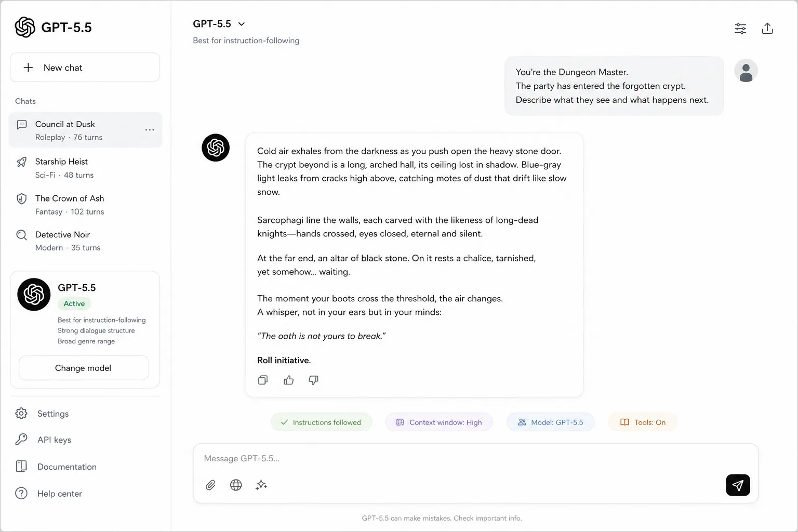Open the Starship Heist chat
The width and height of the screenshot is (798, 532).
click(85, 168)
